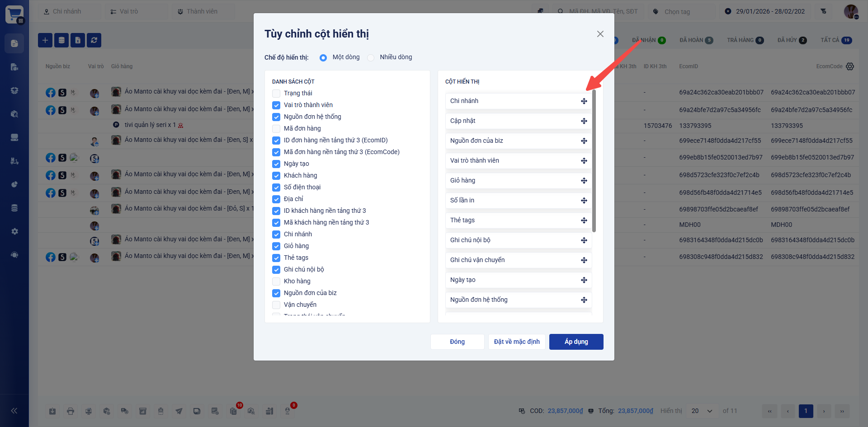Uncheck the Khách hàng column checkbox
Screen dimensions: 868x427
click(x=276, y=176)
